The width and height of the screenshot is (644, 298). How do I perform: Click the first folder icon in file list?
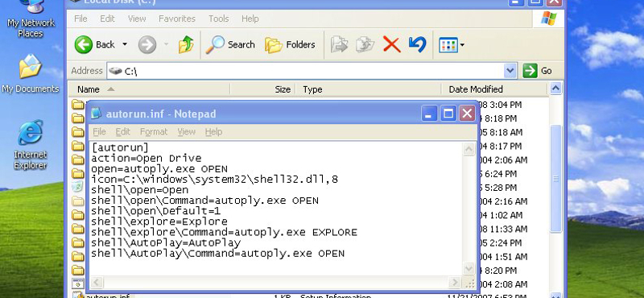(x=77, y=105)
